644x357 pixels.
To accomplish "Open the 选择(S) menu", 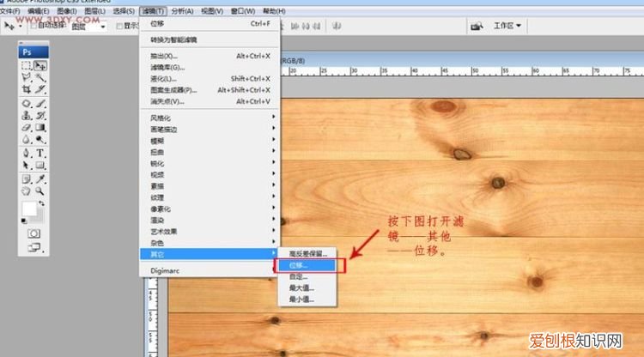I will tap(124, 11).
